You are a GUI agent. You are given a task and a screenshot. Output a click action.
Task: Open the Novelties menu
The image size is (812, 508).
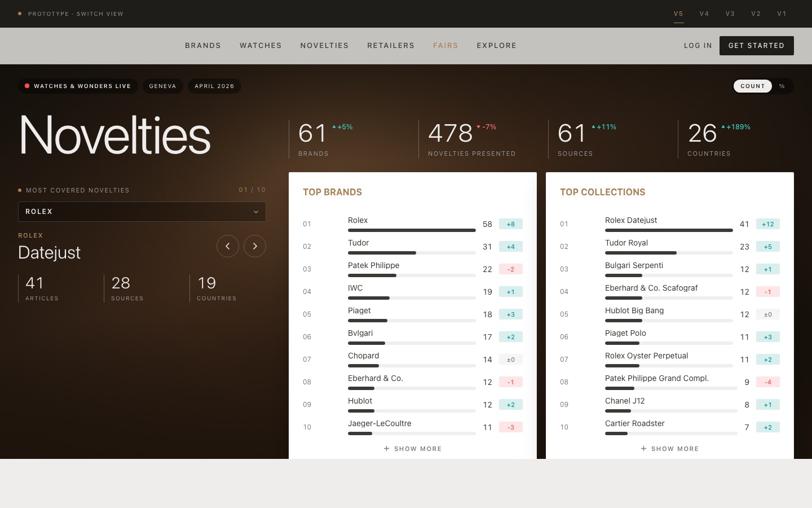coord(325,46)
